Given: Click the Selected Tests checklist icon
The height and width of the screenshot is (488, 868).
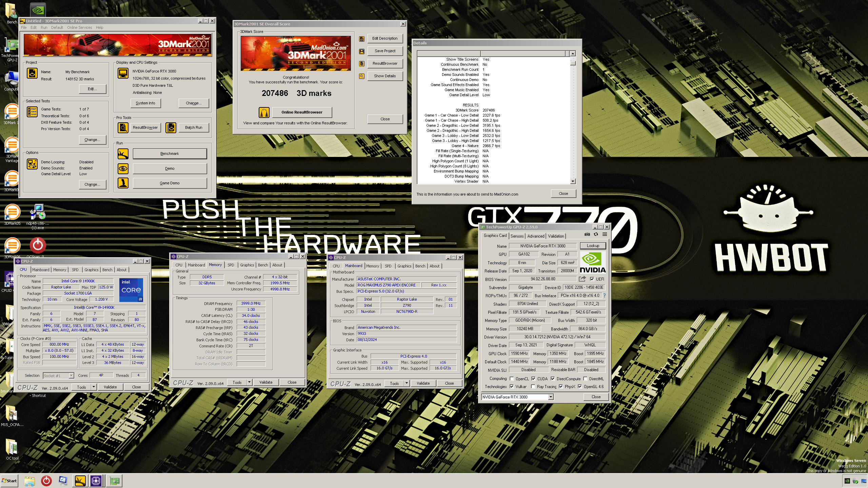Looking at the screenshot, I should click(x=32, y=112).
